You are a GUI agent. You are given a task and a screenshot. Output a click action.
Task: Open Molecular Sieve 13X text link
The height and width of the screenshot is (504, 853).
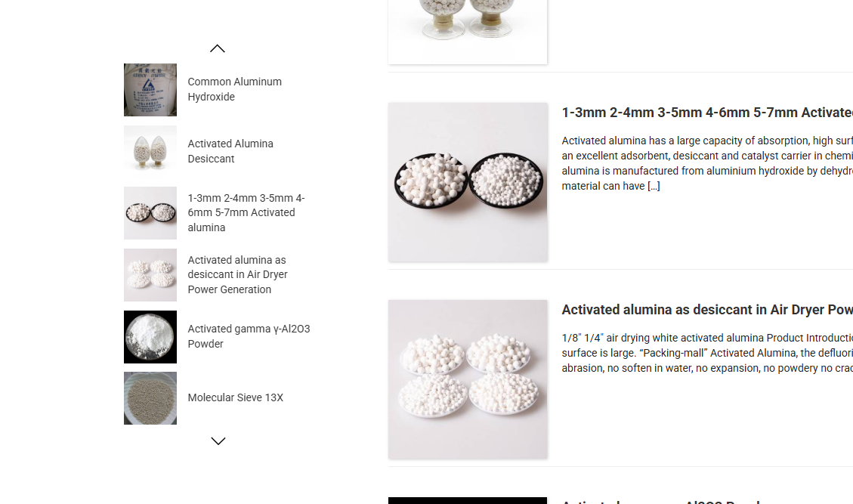coord(236,398)
